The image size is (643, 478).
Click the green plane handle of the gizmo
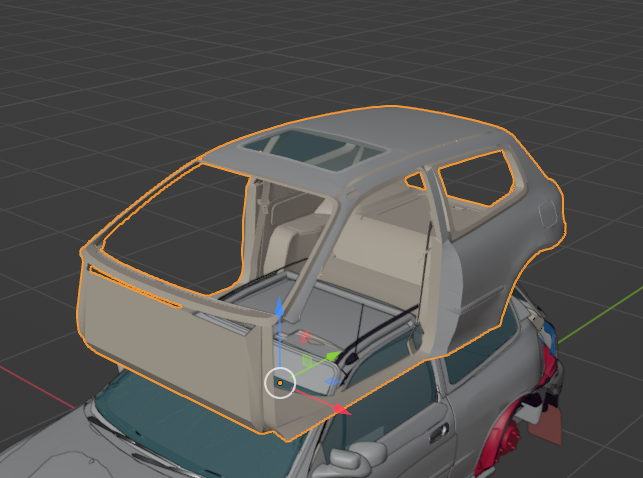point(307,361)
